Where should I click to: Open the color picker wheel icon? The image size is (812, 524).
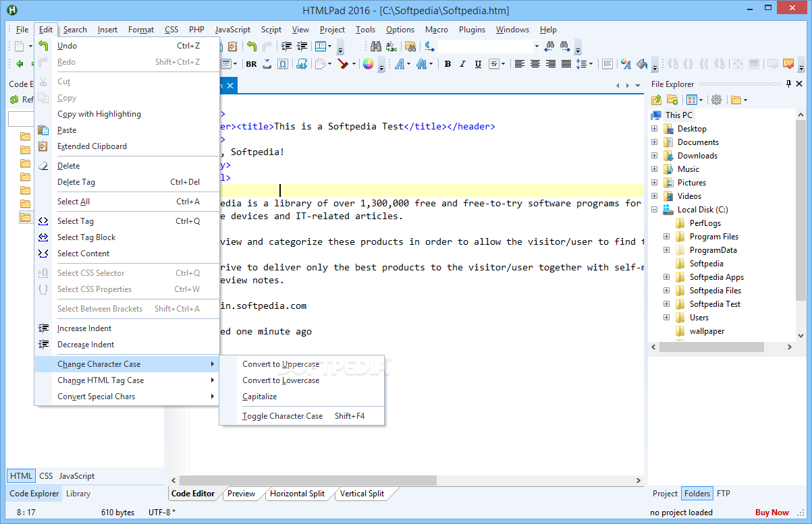click(368, 64)
